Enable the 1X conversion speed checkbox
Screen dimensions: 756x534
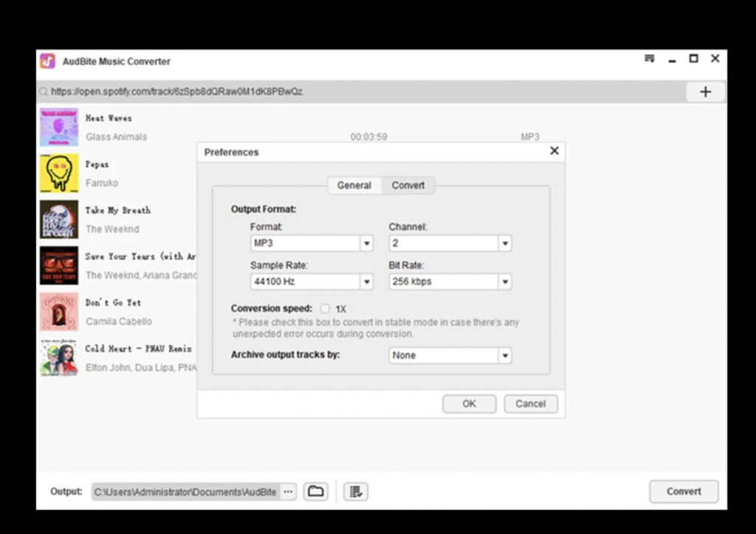click(326, 309)
